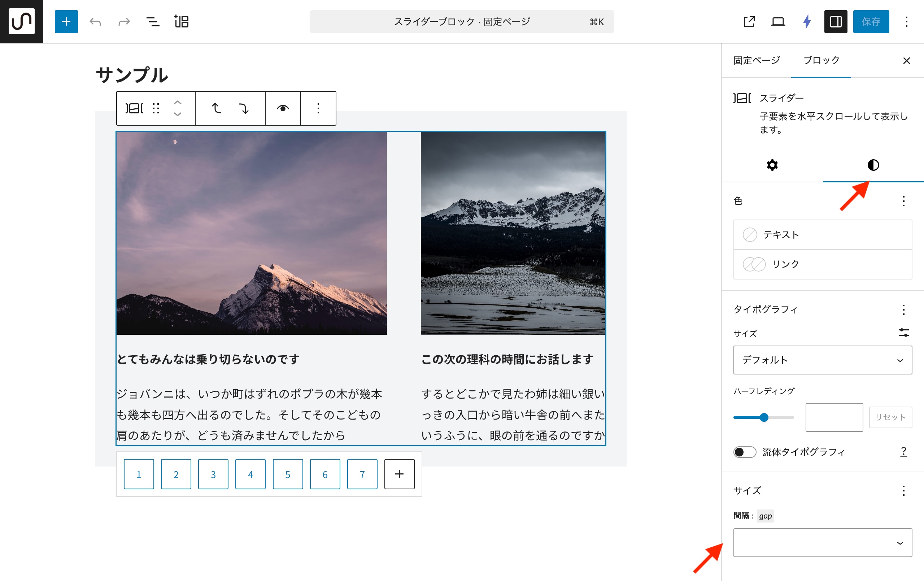Click the ハーフレディング slider handle
The width and height of the screenshot is (924, 581).
pyautogui.click(x=764, y=417)
